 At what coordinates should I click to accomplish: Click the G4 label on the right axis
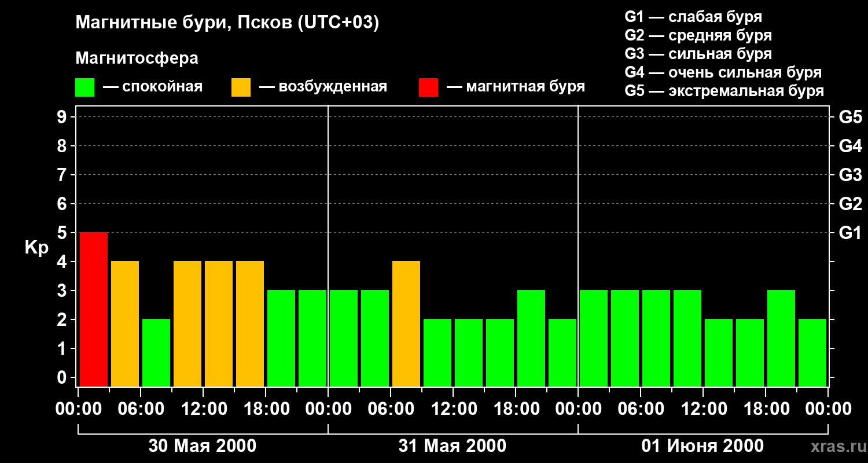pyautogui.click(x=850, y=146)
